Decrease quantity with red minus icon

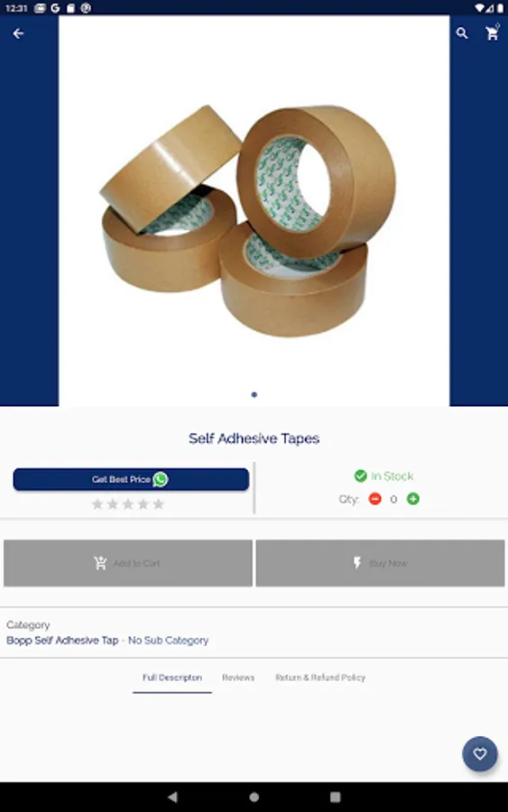click(x=375, y=499)
